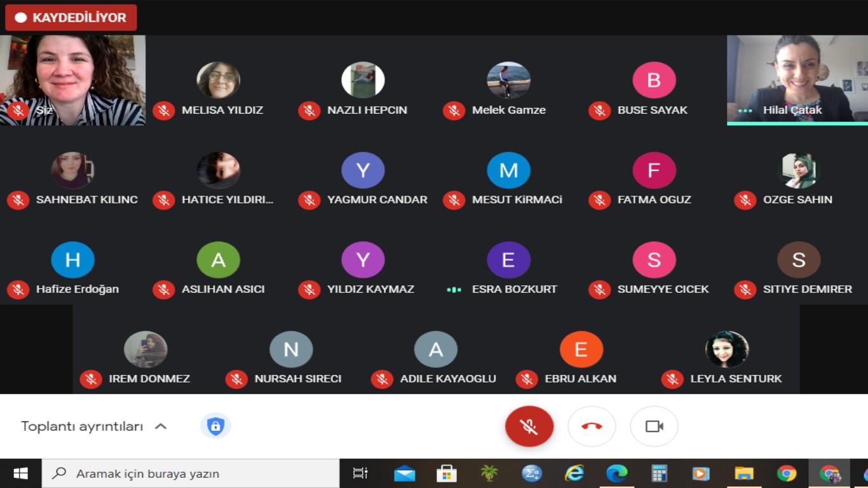Click muted mic icon beside LEYLA SENTURK

(x=672, y=379)
